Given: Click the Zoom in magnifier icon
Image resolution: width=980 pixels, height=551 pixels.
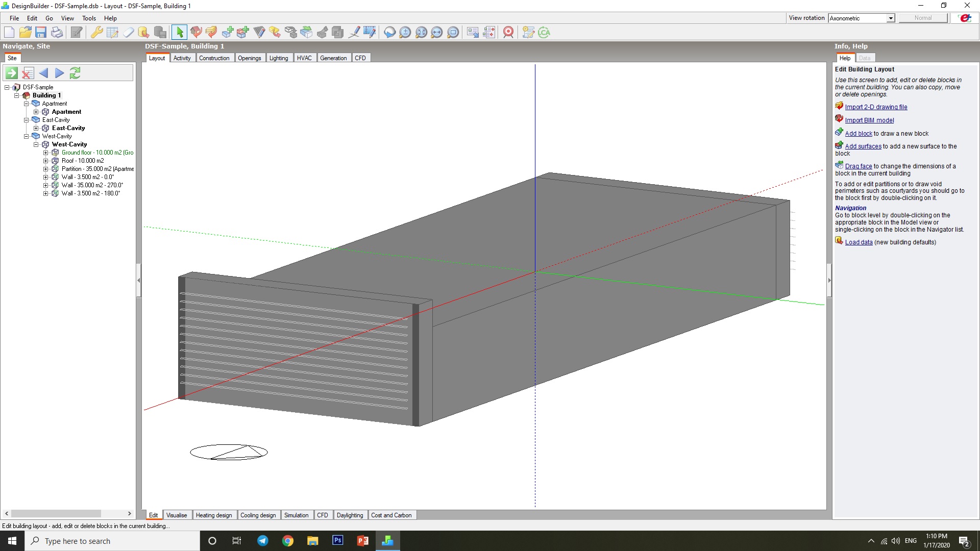Looking at the screenshot, I should (x=405, y=32).
